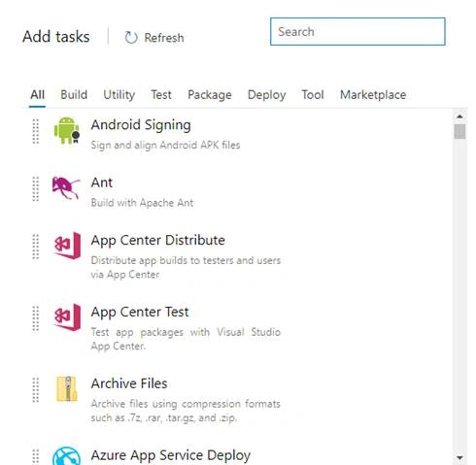Click the task list scrollbar thumb

point(459,131)
